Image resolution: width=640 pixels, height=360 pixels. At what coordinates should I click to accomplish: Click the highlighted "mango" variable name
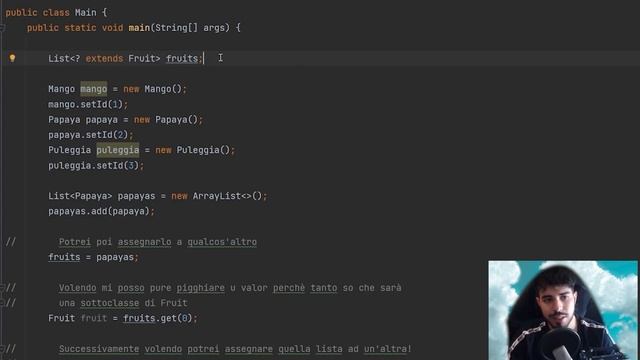click(x=93, y=89)
